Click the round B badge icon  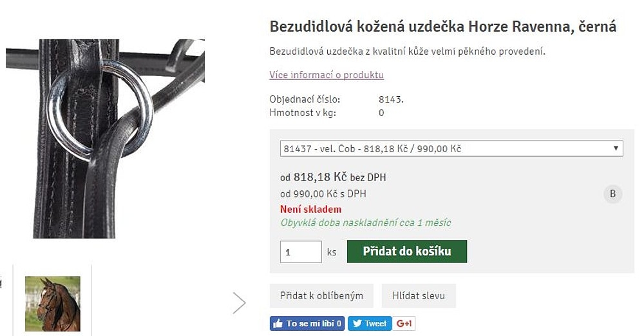pos(612,193)
